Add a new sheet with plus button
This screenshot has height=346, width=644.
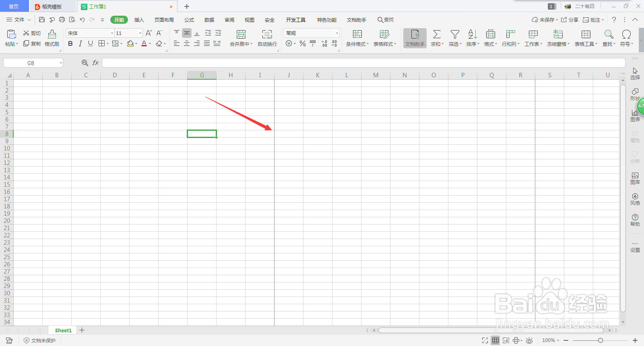pos(82,330)
